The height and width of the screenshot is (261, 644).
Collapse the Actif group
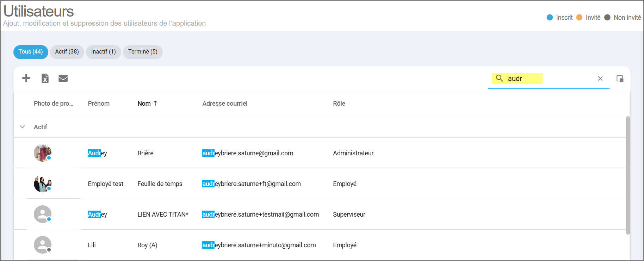(x=23, y=127)
